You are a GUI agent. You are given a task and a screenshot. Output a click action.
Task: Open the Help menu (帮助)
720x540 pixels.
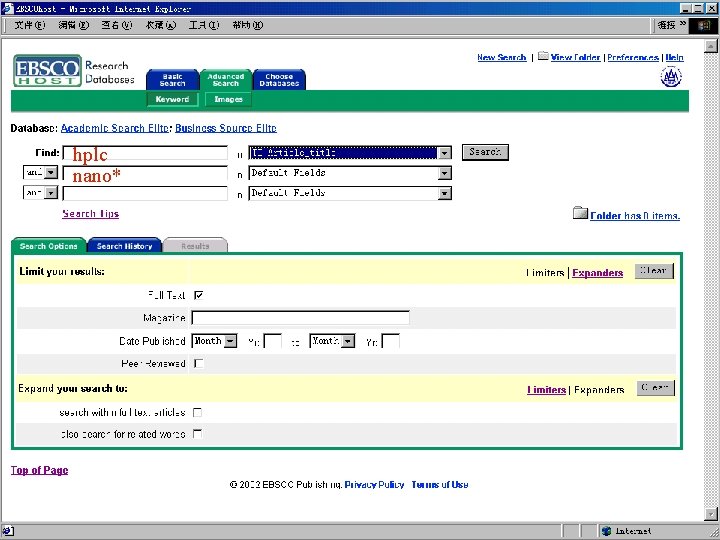(248, 25)
